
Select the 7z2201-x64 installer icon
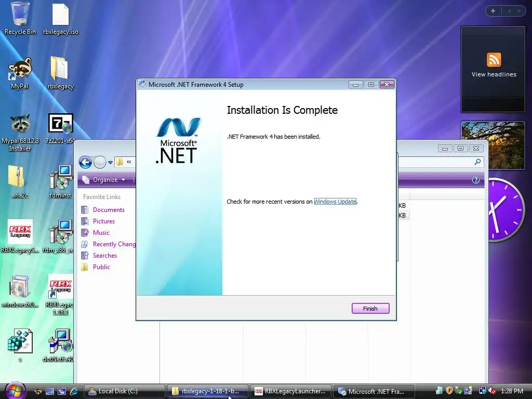click(60, 129)
